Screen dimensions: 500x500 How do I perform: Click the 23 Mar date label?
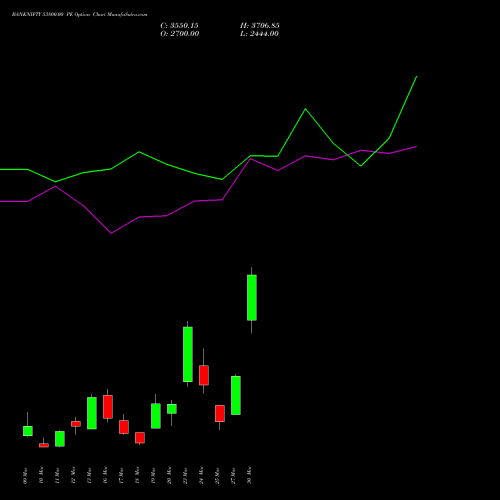(186, 476)
